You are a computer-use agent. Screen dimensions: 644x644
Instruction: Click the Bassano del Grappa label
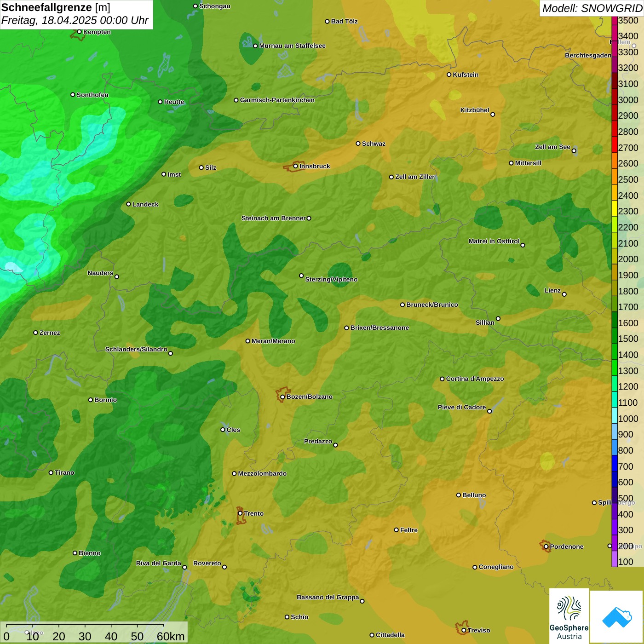328,597
